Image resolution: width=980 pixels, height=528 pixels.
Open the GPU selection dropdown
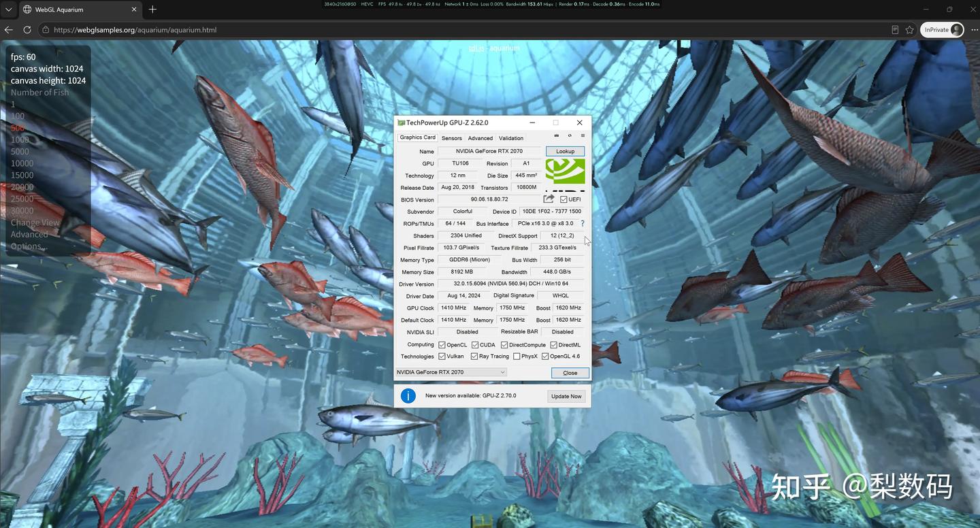point(451,372)
